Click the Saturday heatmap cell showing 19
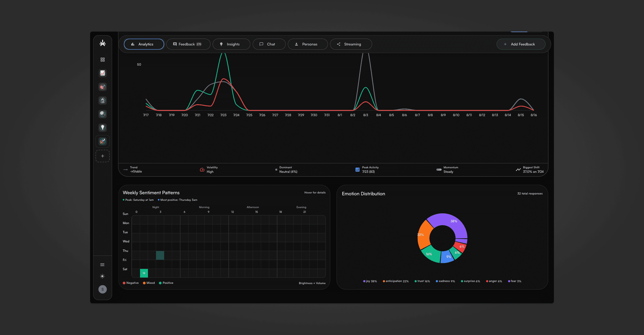The width and height of the screenshot is (644, 335). point(144,273)
